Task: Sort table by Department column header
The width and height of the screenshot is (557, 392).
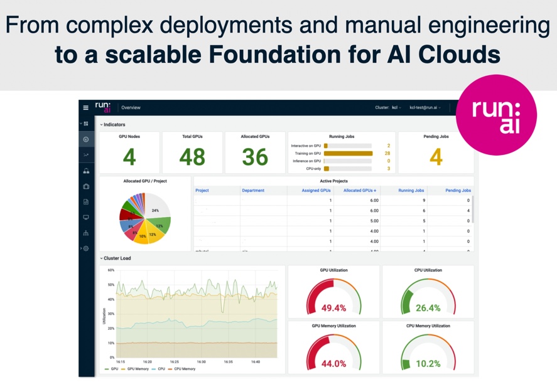Action: (x=253, y=191)
